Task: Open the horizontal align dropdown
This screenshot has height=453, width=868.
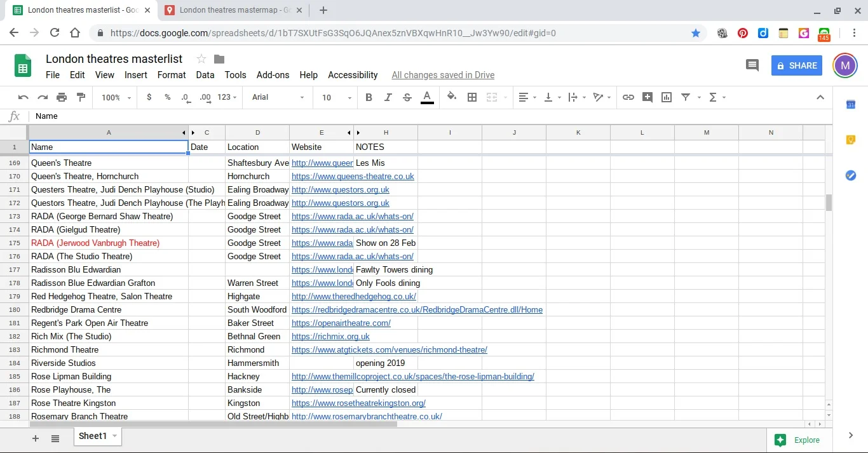Action: click(x=529, y=97)
